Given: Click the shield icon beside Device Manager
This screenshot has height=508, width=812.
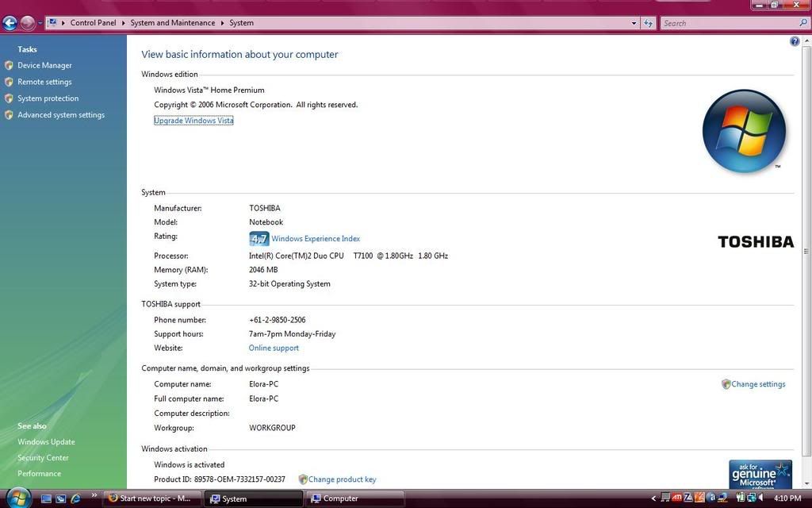Looking at the screenshot, I should 8,65.
